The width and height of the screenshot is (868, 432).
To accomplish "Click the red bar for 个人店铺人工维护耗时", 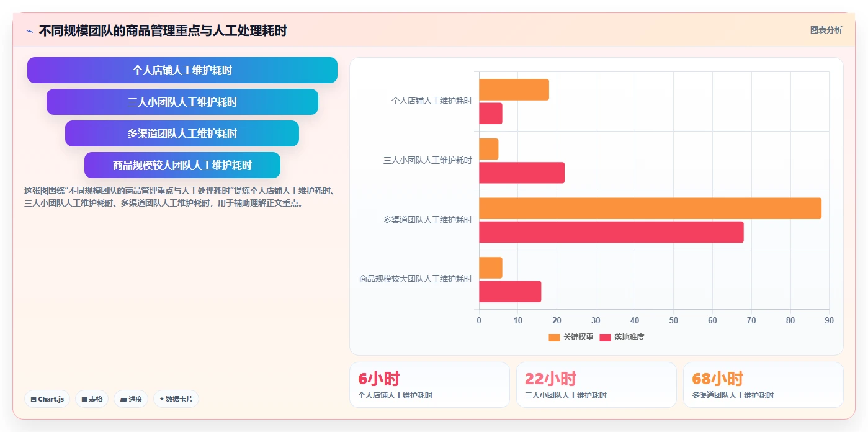I will coord(490,114).
